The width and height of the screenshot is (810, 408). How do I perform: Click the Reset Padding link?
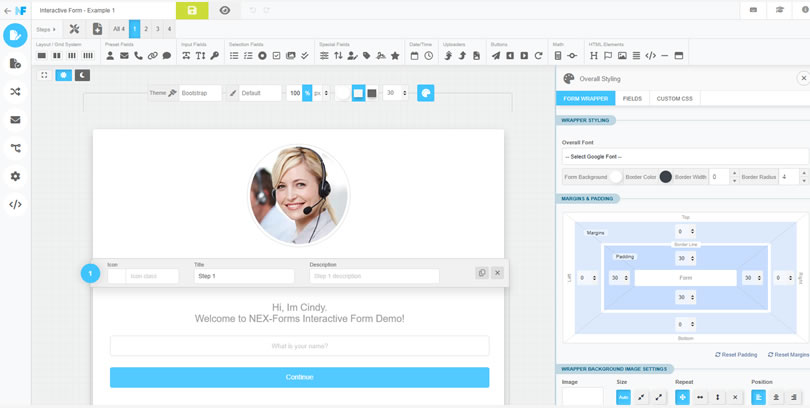pos(736,355)
